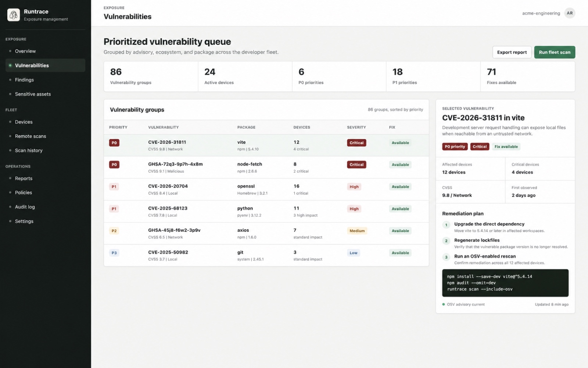
Task: Click the Available fix badge for openssl
Action: pos(400,187)
